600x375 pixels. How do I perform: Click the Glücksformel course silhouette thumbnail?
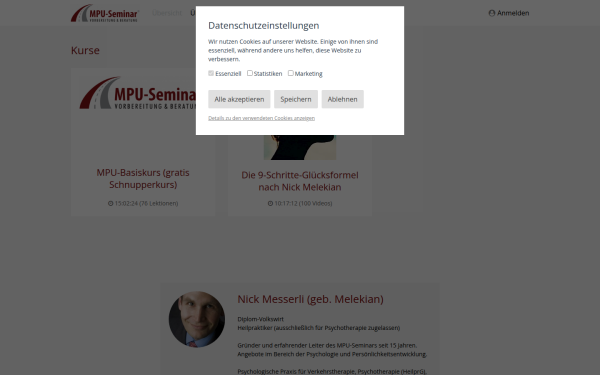point(300,147)
